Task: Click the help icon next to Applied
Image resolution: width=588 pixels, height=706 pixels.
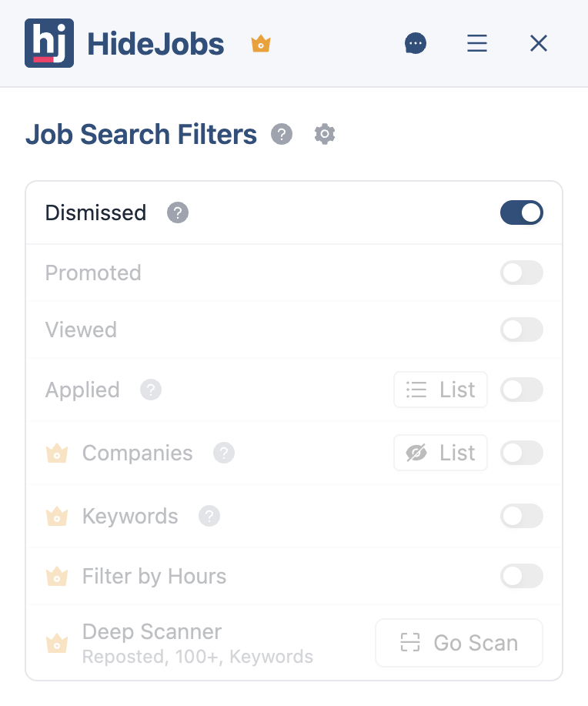Action: (151, 390)
